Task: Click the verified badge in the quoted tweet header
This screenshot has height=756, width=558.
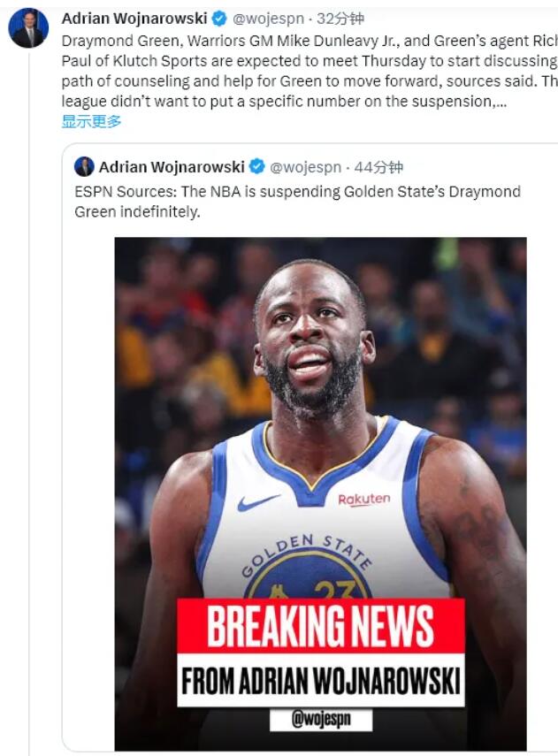Action: [257, 166]
